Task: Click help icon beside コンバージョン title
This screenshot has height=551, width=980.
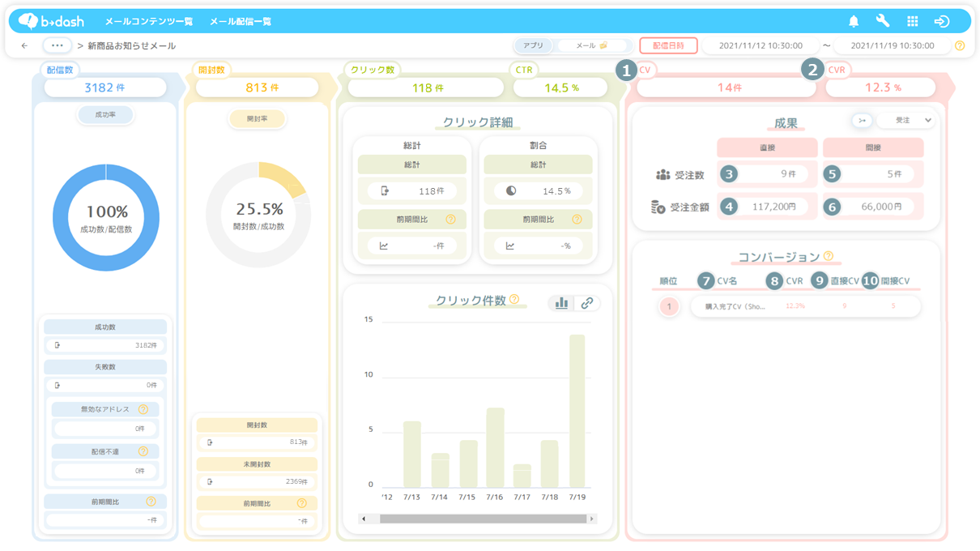Action: 829,256
